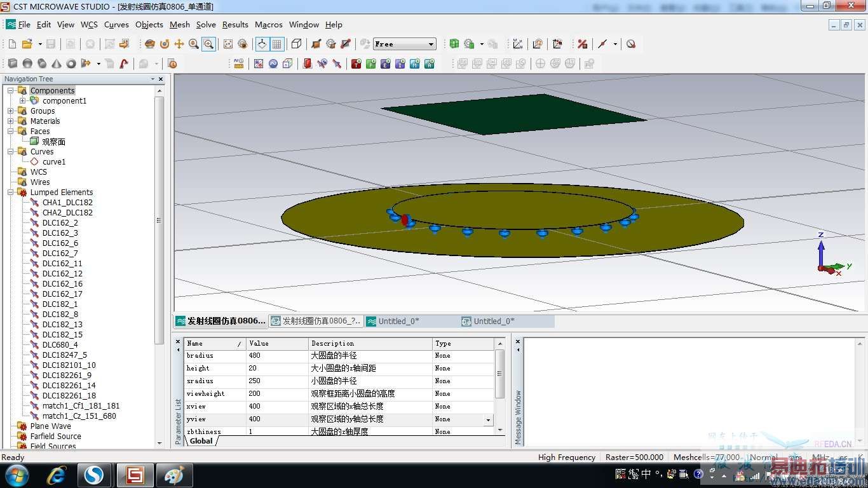Select curve1 in the Navigation Tree
Screen dimensions: 868x488
coord(54,162)
